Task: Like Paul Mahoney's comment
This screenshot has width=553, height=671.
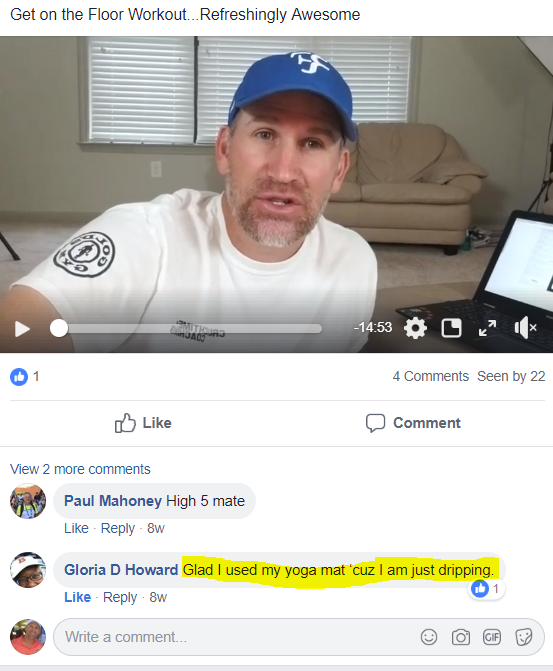Action: (x=76, y=528)
